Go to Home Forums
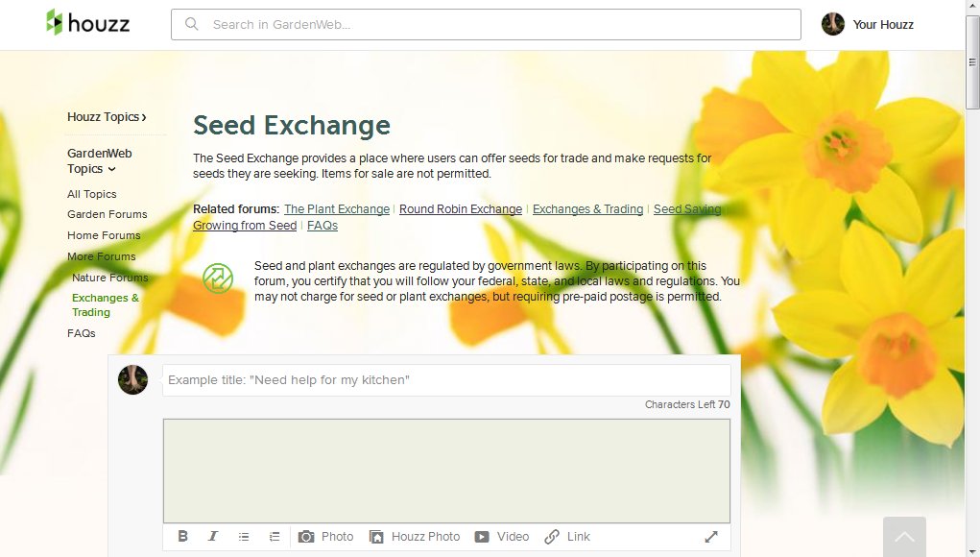 tap(104, 235)
